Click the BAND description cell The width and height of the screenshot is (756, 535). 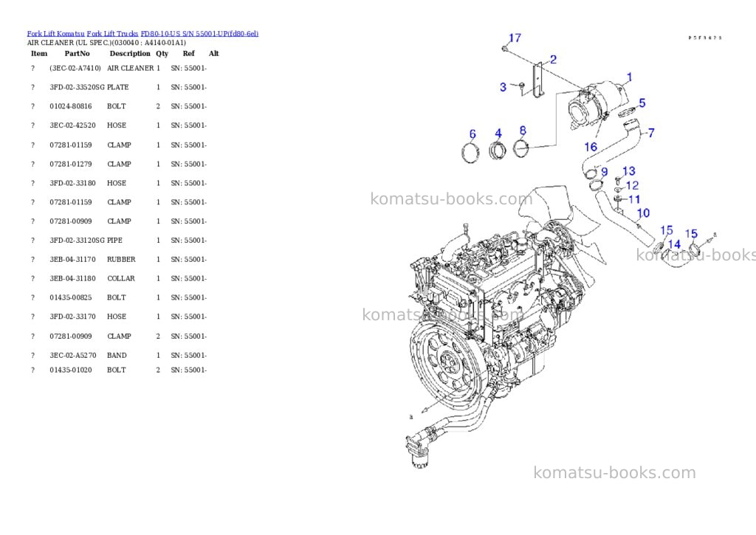click(x=117, y=355)
